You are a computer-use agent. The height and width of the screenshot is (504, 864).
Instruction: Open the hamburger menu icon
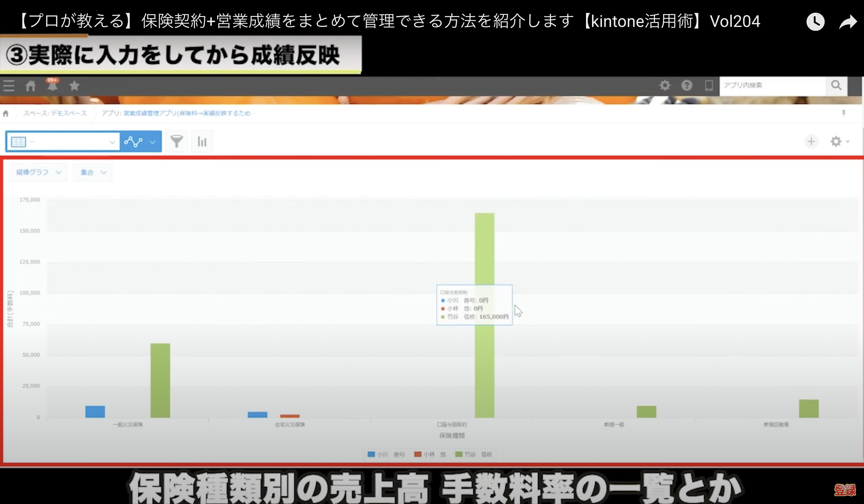(x=9, y=86)
